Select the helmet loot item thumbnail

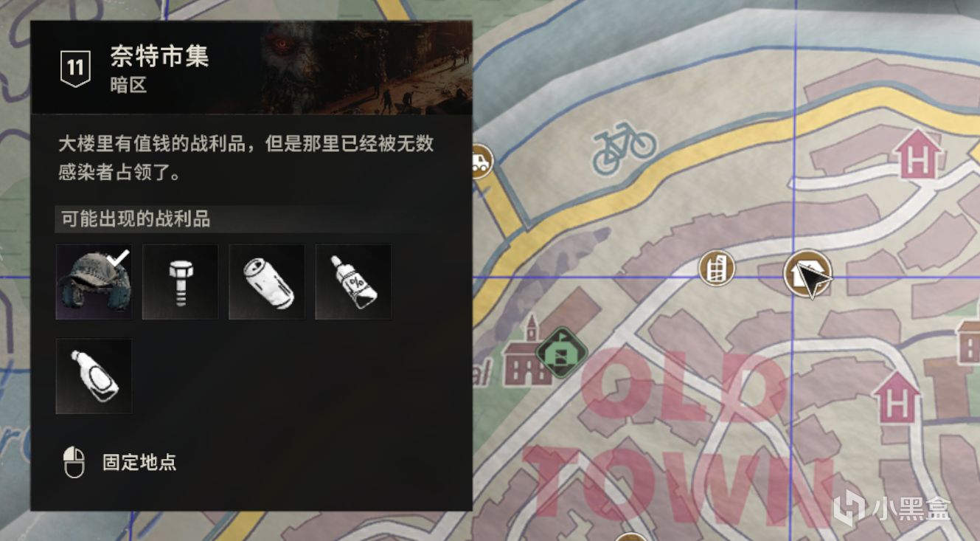pos(94,282)
